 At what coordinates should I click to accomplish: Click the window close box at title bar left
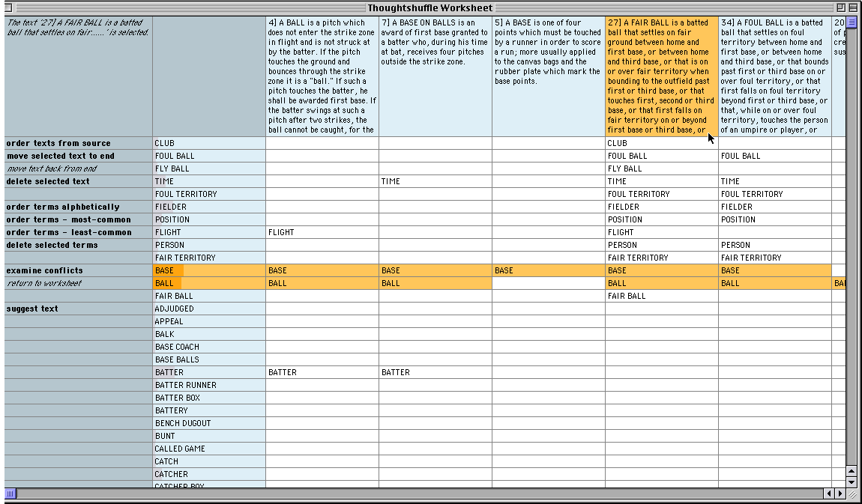[8, 7]
